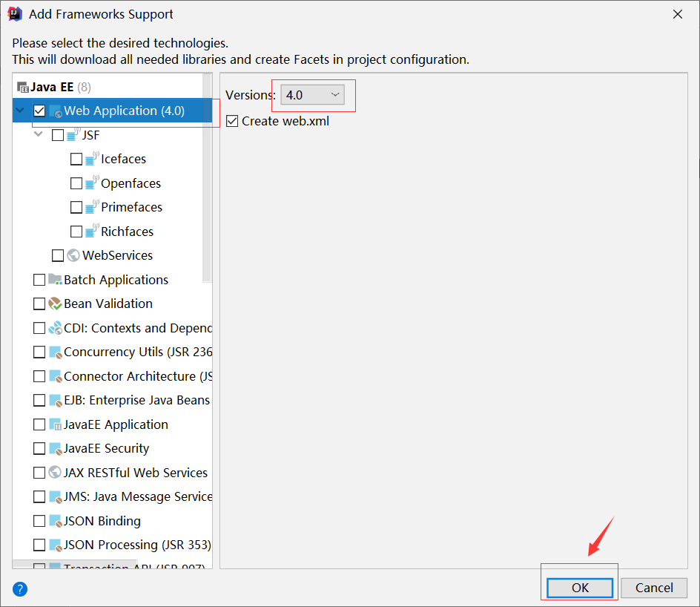Collapse the Web Application tree node
This screenshot has height=607, width=700.
(x=20, y=110)
